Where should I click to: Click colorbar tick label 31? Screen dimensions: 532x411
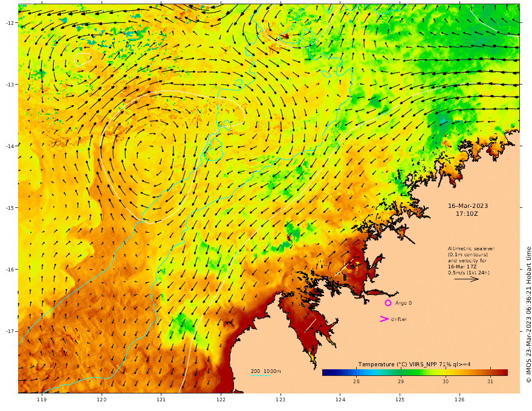pos(490,381)
